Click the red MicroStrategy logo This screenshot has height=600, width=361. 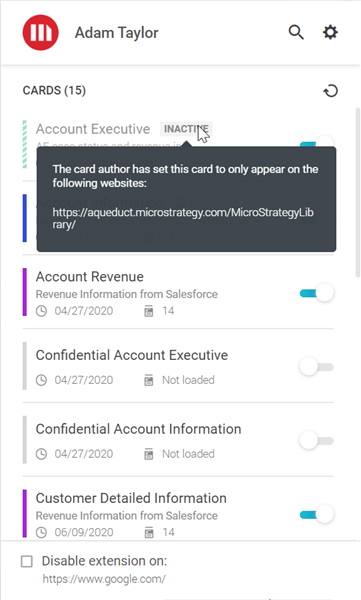pyautogui.click(x=41, y=33)
